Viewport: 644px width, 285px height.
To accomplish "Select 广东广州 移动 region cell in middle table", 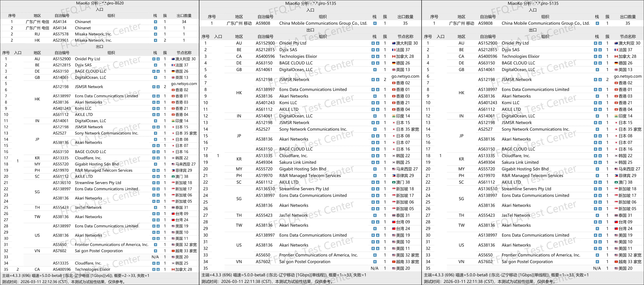I will pos(239,23).
